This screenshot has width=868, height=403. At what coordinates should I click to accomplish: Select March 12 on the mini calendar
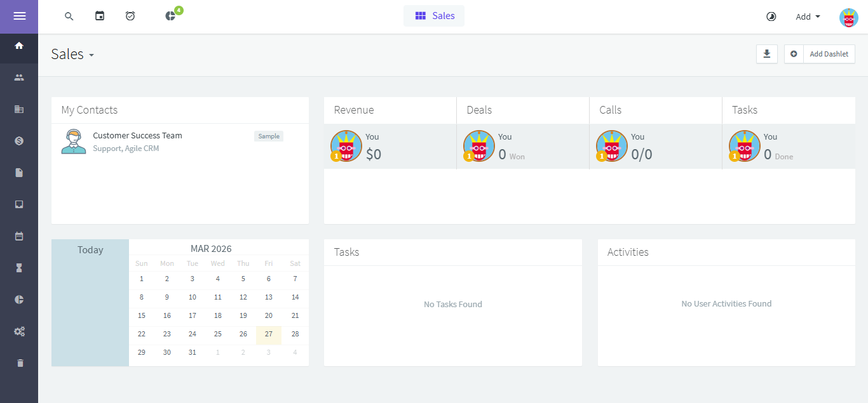pyautogui.click(x=243, y=297)
